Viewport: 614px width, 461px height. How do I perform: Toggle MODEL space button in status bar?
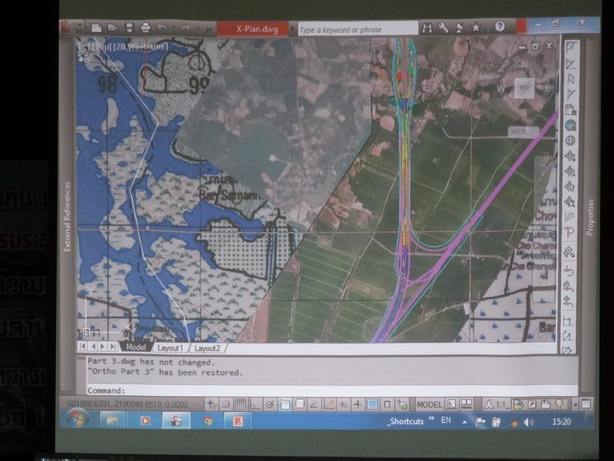(x=429, y=404)
